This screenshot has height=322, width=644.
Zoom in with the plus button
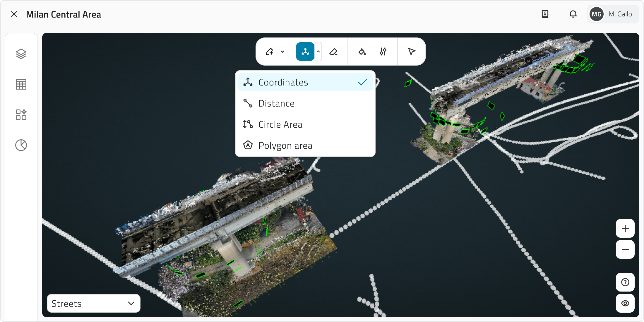point(625,228)
